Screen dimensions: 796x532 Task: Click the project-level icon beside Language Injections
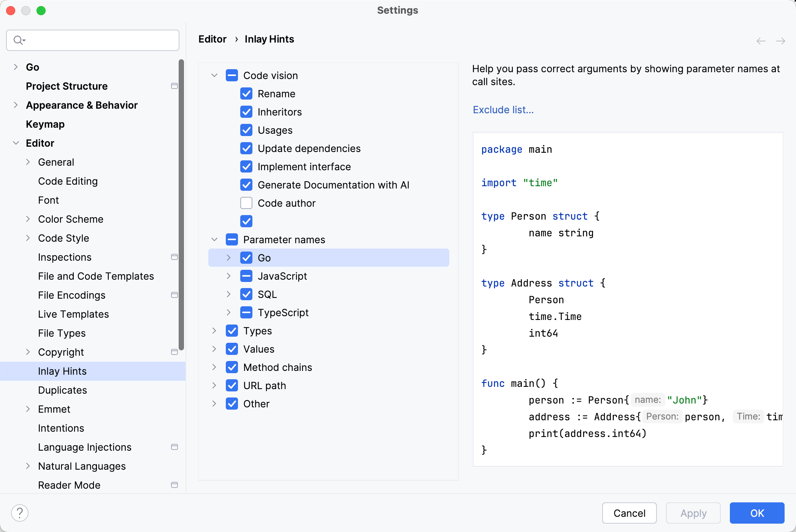[174, 447]
